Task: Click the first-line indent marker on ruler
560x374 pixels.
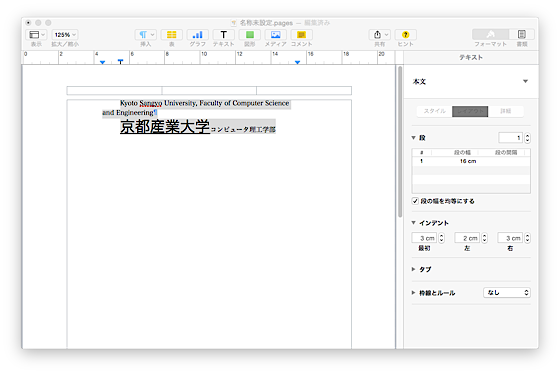Action: point(120,62)
